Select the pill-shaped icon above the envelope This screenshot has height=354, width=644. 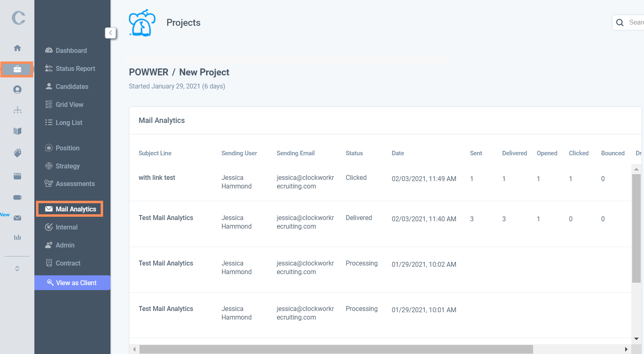click(17, 197)
